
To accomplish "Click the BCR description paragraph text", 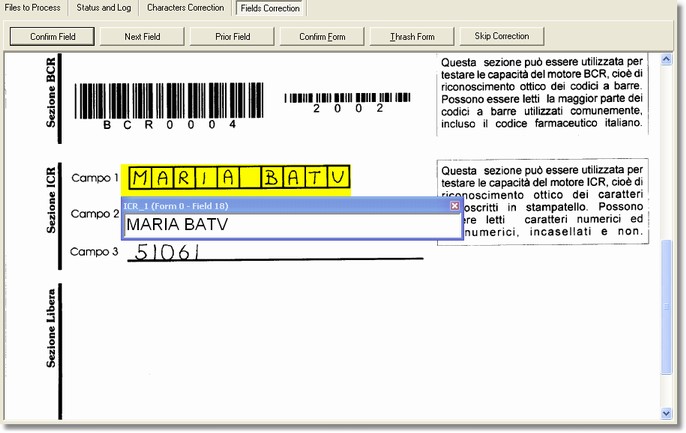I will 542,93.
